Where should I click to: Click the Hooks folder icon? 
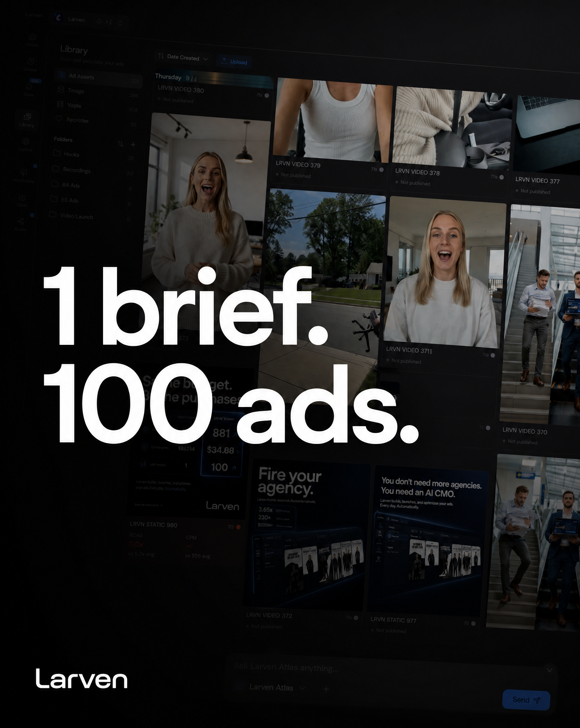(x=57, y=153)
